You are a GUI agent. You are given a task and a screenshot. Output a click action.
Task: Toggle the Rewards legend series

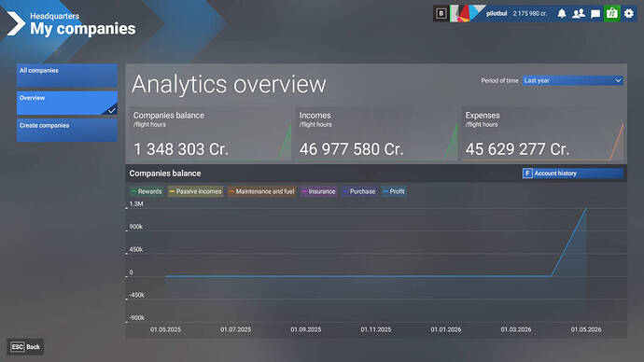pyautogui.click(x=147, y=191)
